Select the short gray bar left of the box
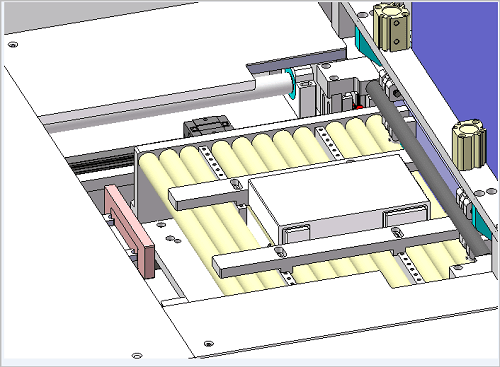This screenshot has height=367, width=500. (207, 196)
